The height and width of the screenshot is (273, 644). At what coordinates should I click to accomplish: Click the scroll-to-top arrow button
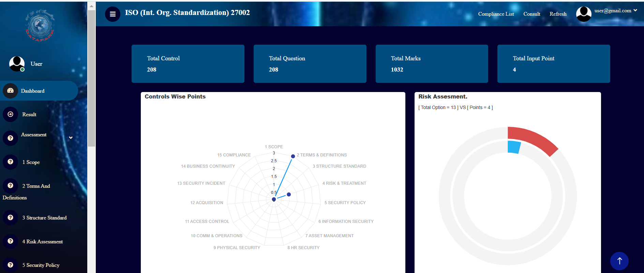619,261
